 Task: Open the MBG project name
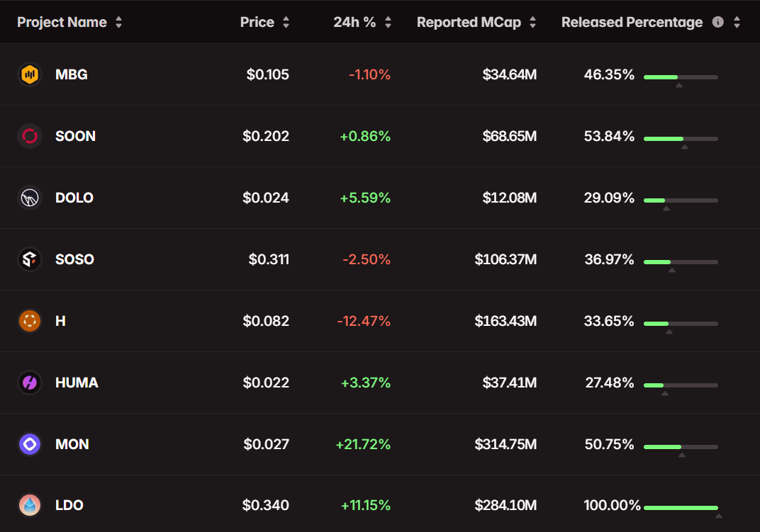coord(71,74)
